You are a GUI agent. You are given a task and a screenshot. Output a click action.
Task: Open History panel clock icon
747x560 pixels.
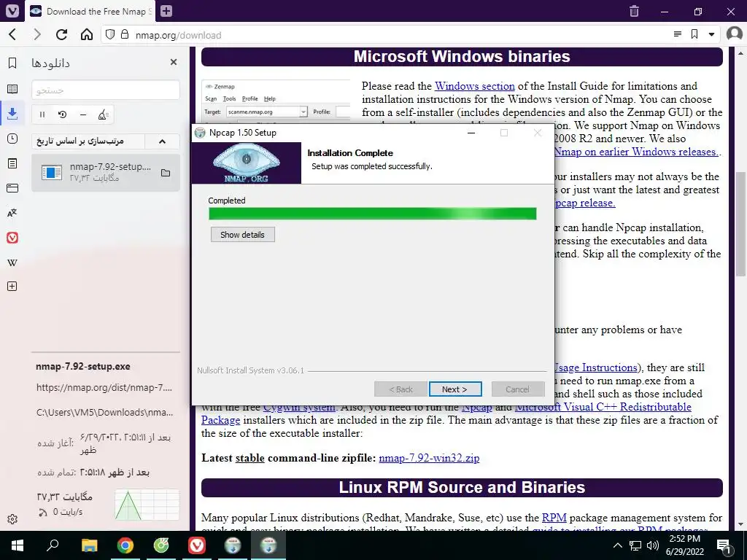[x=12, y=139]
